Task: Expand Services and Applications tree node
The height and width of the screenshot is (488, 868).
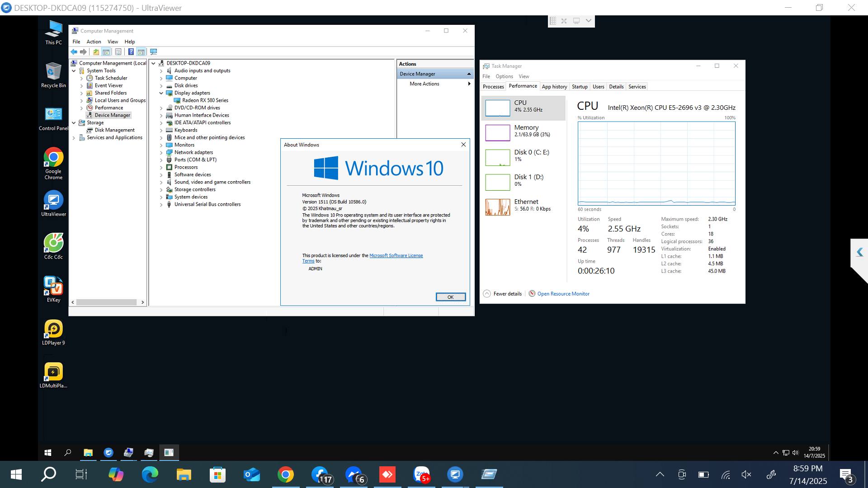Action: (74, 138)
